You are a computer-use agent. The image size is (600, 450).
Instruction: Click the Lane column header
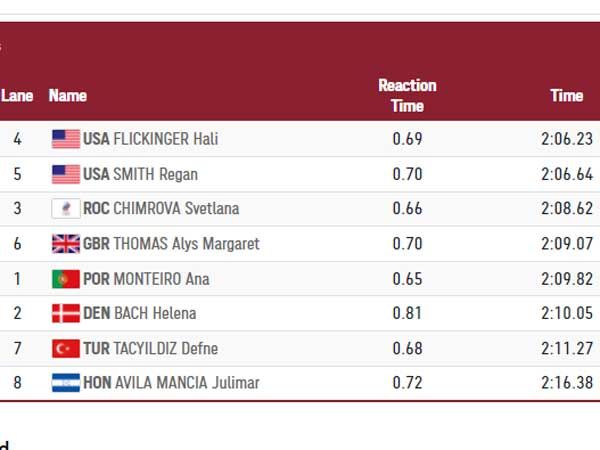point(17,96)
